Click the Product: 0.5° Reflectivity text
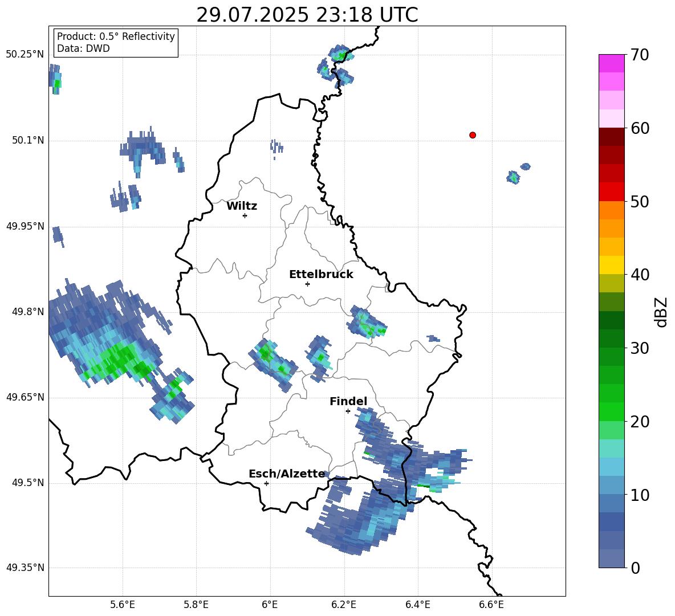This screenshot has height=616, width=675. pos(116,36)
